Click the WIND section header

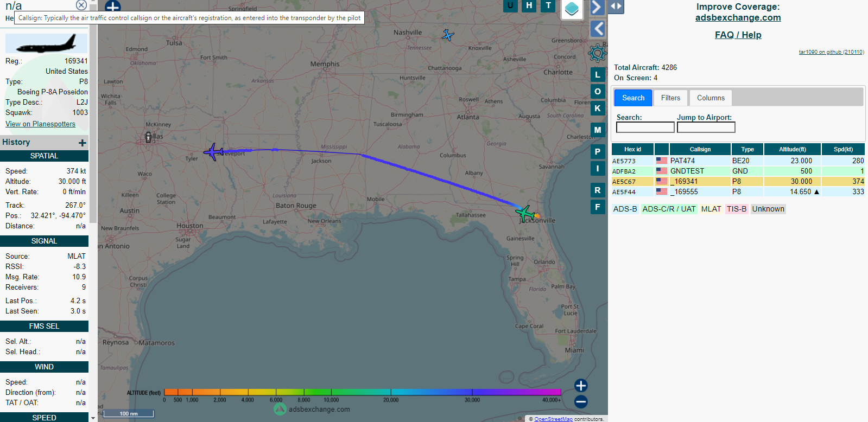[x=44, y=367]
